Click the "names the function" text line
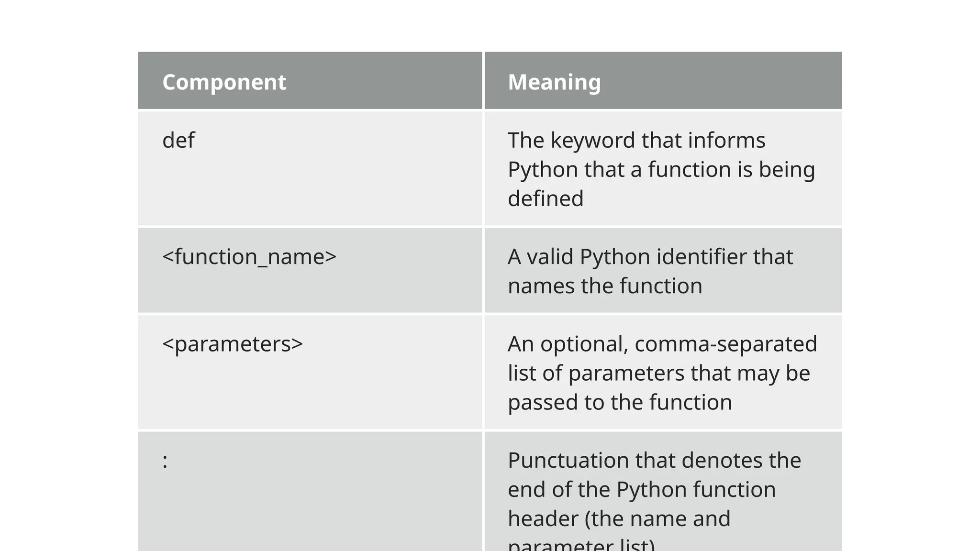Screen dimensions: 980x551 (605, 286)
